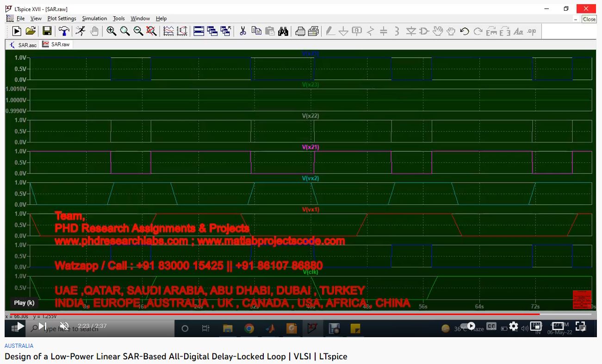
Task: Open the Simulation menu
Action: pos(94,19)
